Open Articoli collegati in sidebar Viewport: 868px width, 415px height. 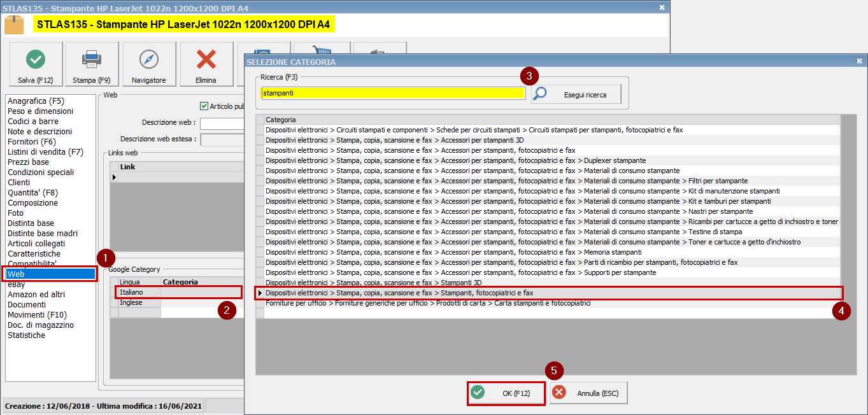[x=36, y=244]
